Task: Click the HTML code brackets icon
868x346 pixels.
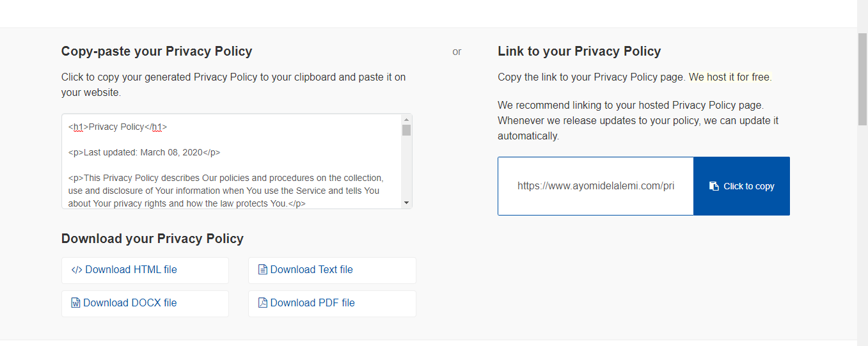Action: (77, 270)
